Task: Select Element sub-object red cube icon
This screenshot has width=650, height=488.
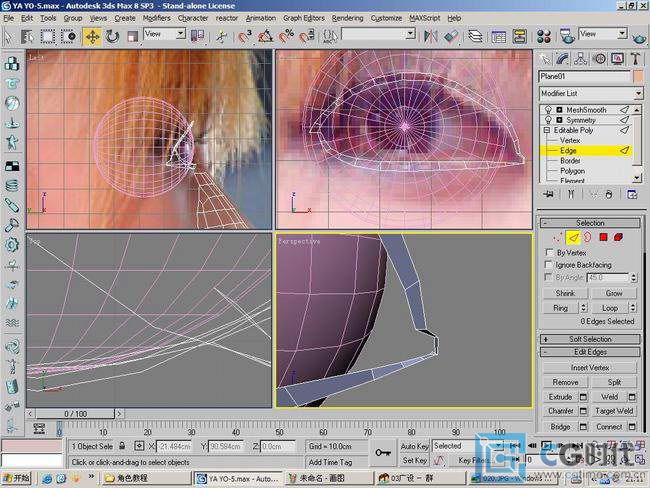Action: pos(618,237)
